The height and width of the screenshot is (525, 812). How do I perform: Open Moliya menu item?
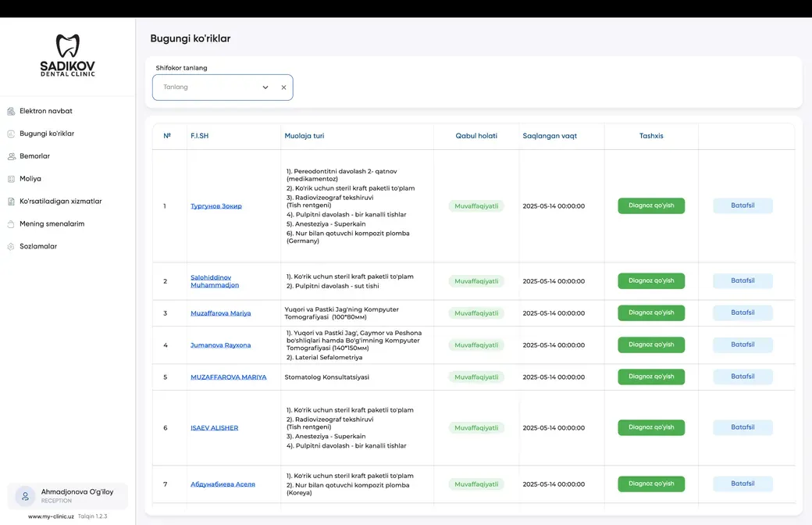click(30, 179)
